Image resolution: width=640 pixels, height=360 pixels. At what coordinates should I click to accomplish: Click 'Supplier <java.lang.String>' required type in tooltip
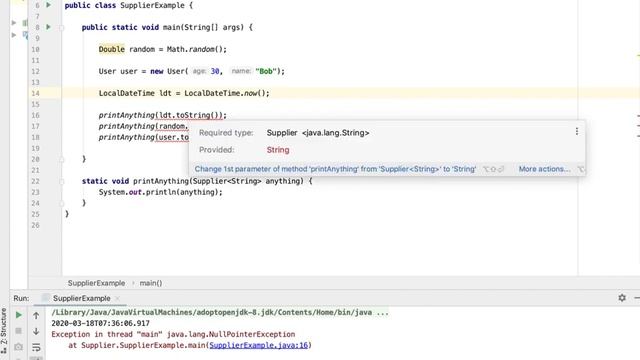click(x=318, y=133)
